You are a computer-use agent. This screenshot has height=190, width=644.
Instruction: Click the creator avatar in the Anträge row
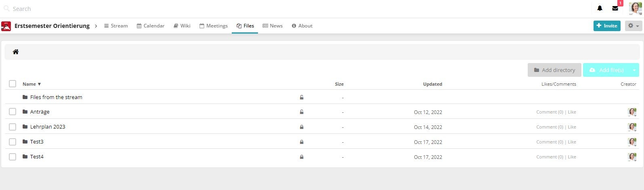[632, 112]
